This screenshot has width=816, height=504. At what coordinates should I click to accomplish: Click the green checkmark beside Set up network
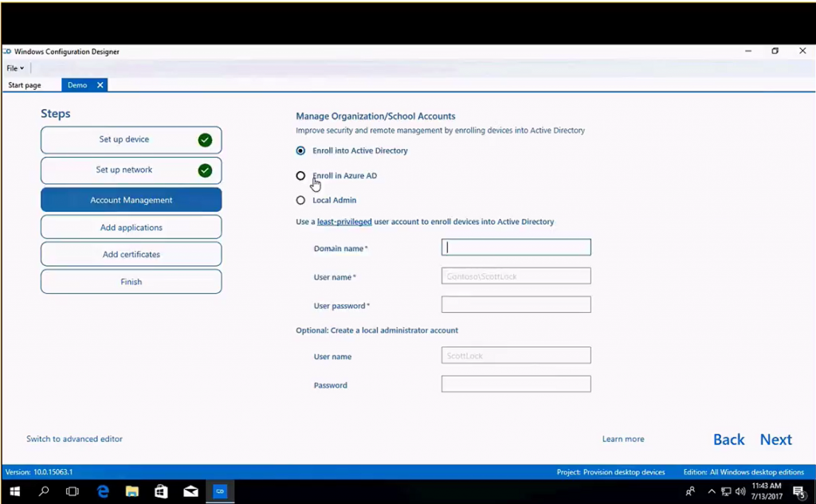[x=205, y=170]
